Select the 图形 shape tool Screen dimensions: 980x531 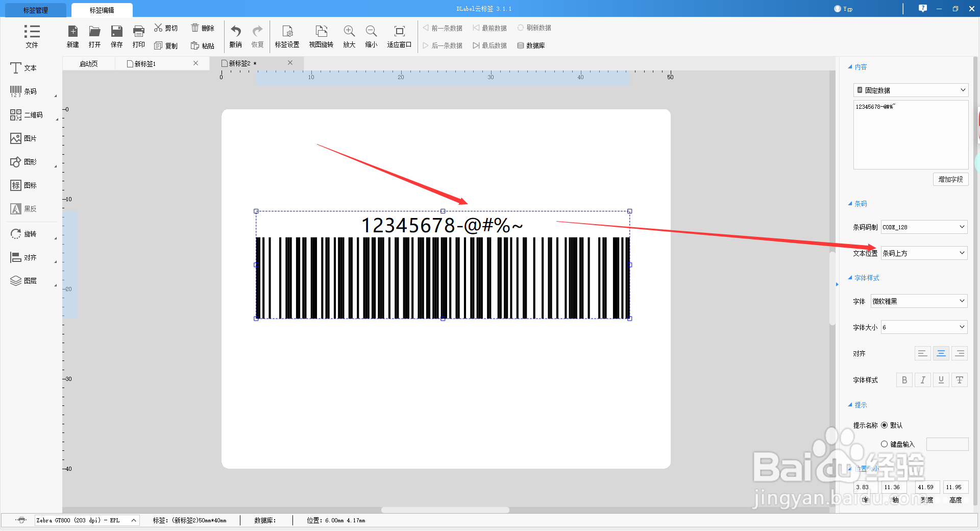(x=23, y=162)
